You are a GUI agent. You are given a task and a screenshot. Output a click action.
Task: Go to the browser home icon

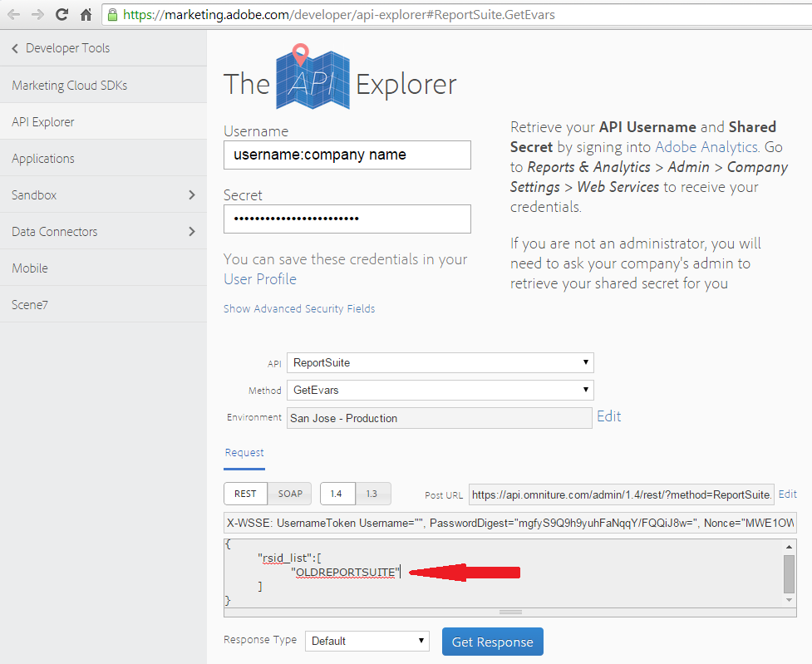[86, 14]
